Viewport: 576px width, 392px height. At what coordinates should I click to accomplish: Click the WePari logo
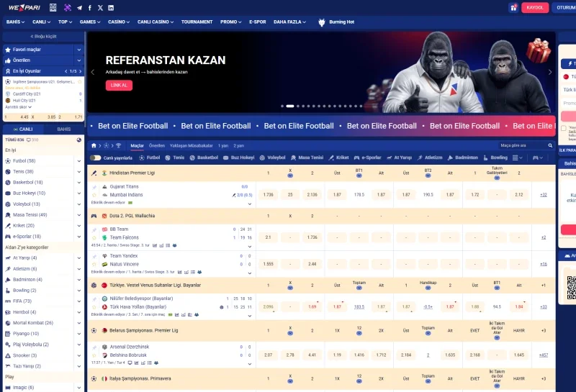(24, 7)
